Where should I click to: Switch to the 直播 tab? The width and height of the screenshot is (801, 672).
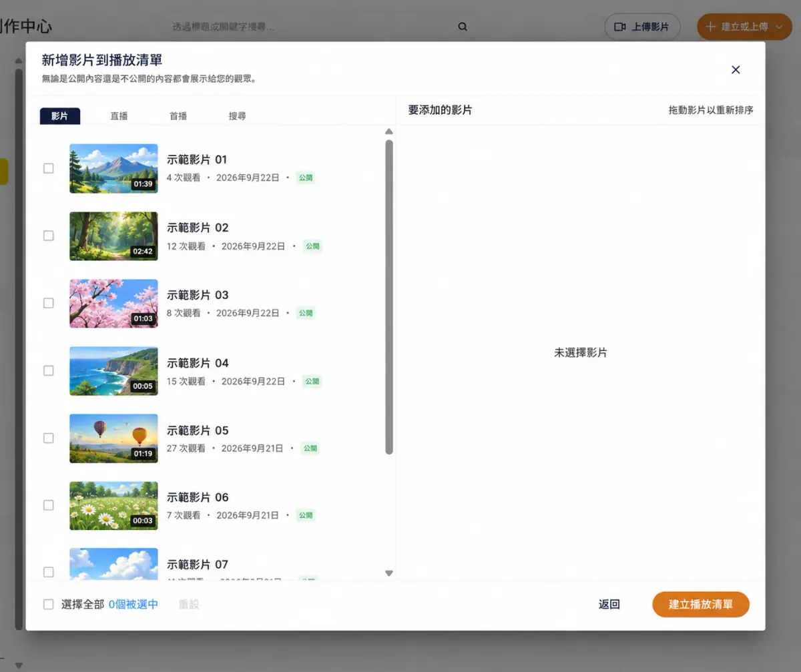pyautogui.click(x=119, y=116)
